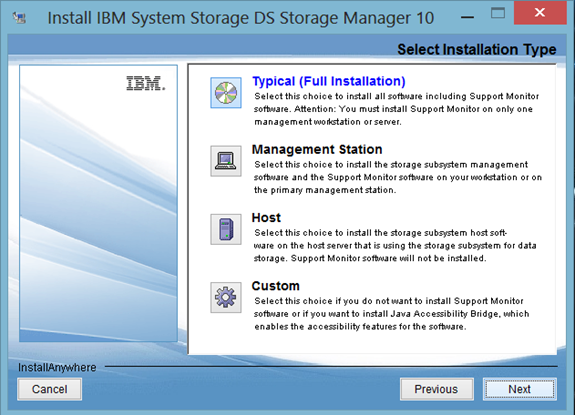Click the installer icon in title bar
575x415 pixels.
[x=19, y=18]
